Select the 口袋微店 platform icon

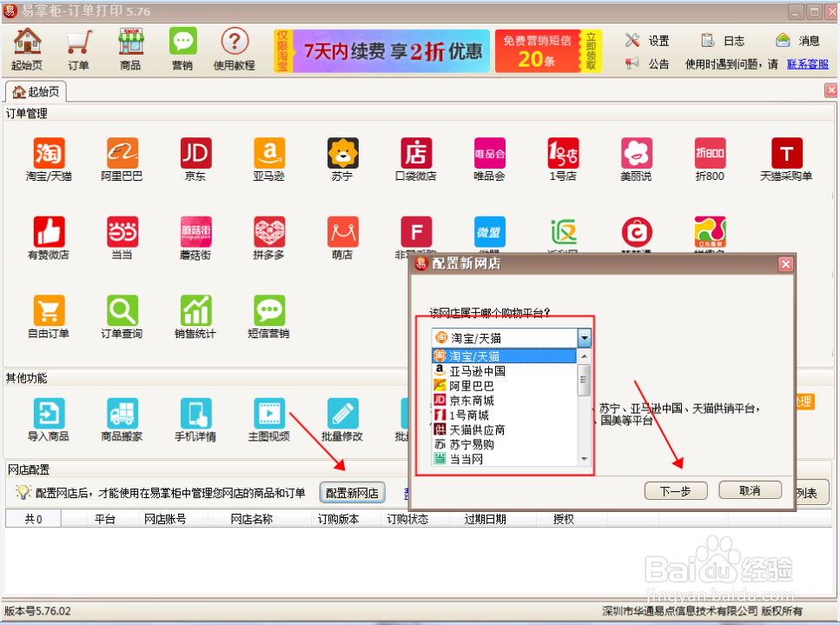[x=416, y=153]
